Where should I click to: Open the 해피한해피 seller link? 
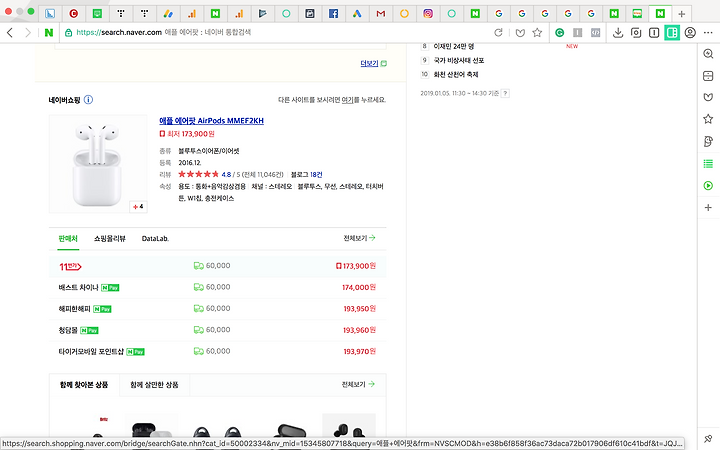(x=74, y=309)
